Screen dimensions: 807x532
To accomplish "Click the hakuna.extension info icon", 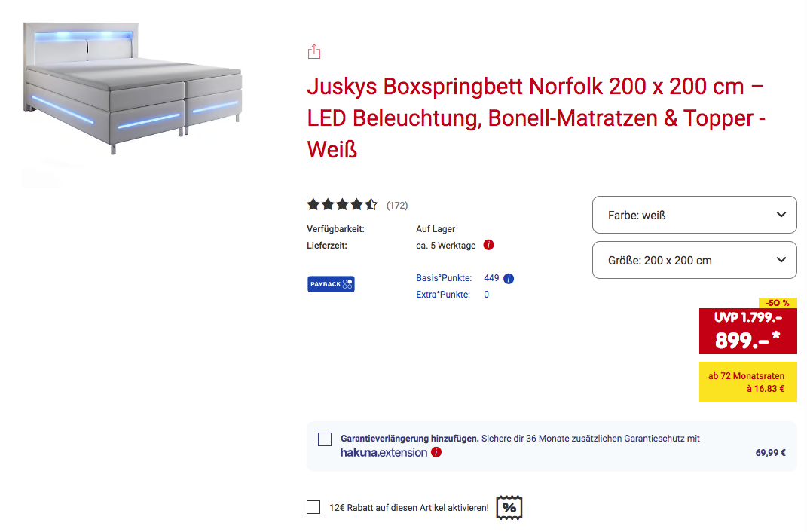I will pos(436,453).
